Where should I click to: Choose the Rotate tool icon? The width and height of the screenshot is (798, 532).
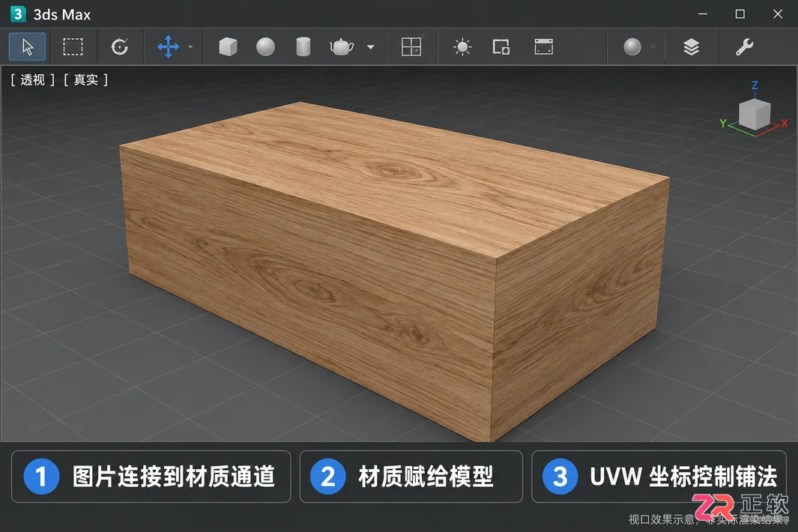120,47
